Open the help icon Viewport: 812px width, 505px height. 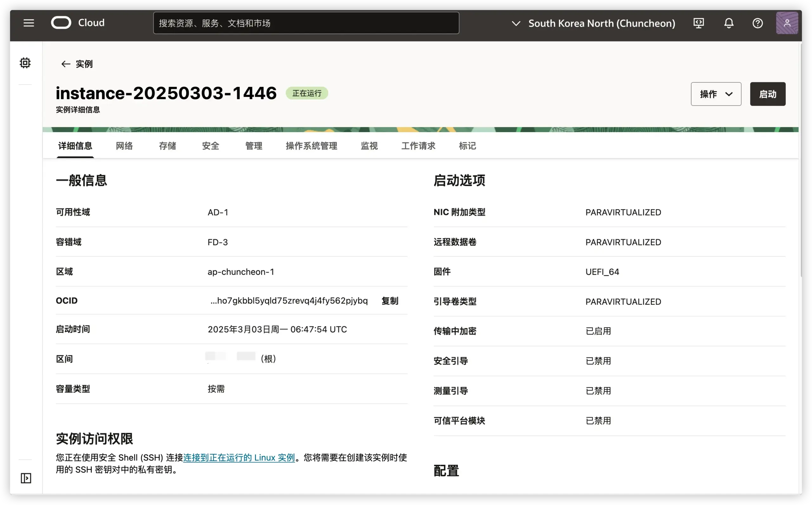click(x=757, y=23)
